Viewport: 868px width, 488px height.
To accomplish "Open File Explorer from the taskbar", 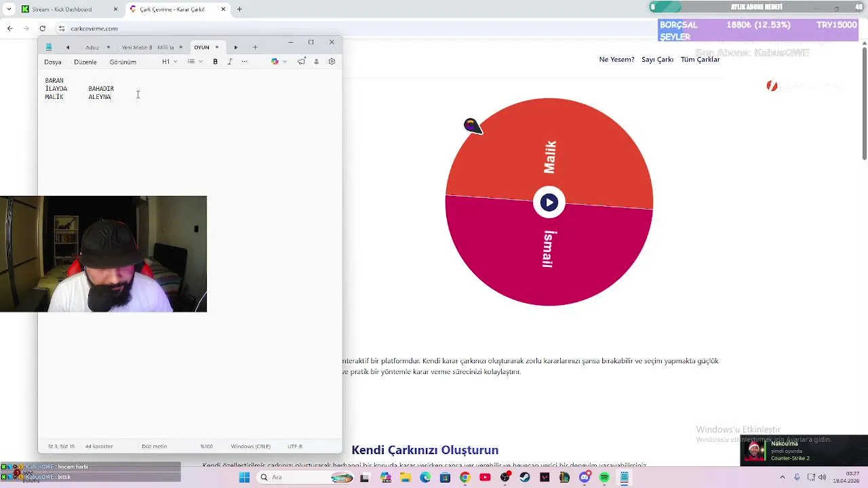I will pyautogui.click(x=406, y=477).
